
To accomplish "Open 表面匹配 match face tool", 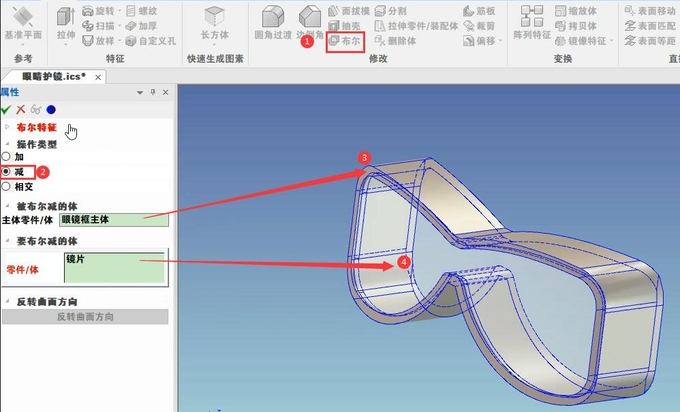I will coord(650,26).
